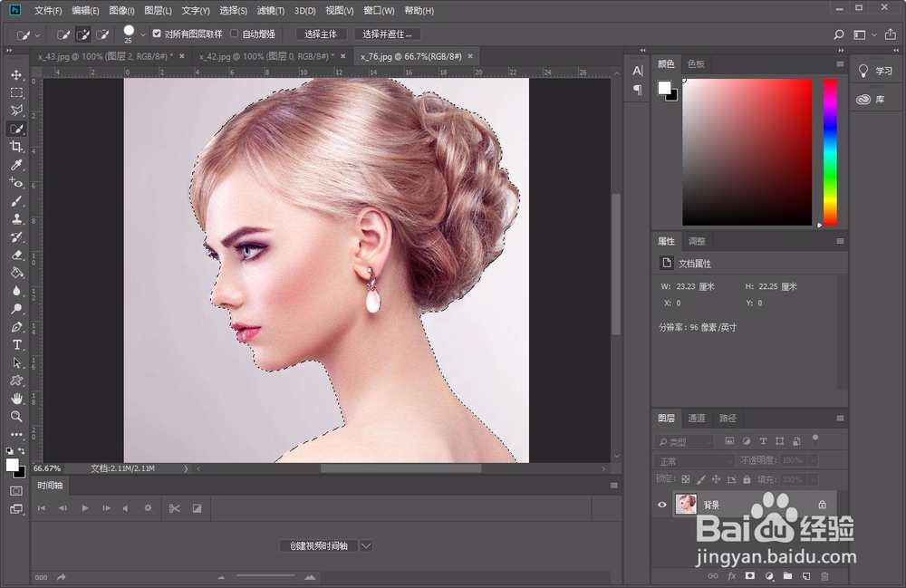Open the 选择(S) menu
This screenshot has height=588, width=906.
click(x=233, y=10)
